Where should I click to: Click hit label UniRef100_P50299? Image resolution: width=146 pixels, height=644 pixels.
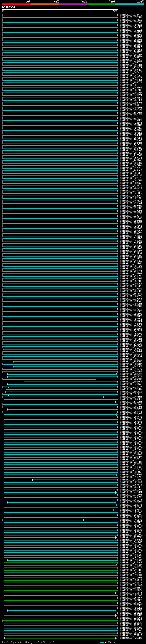[131, 357]
